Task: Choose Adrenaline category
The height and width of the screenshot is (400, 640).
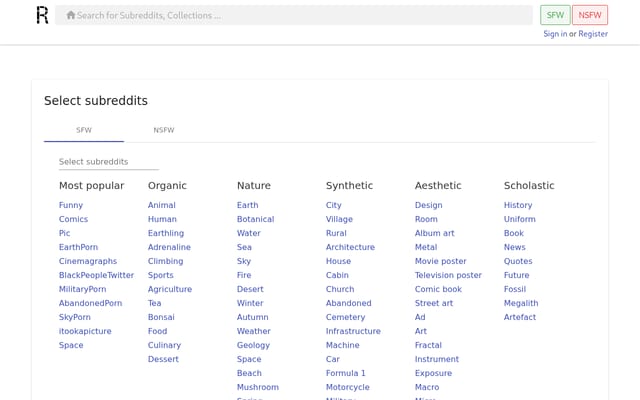Action: click(169, 247)
